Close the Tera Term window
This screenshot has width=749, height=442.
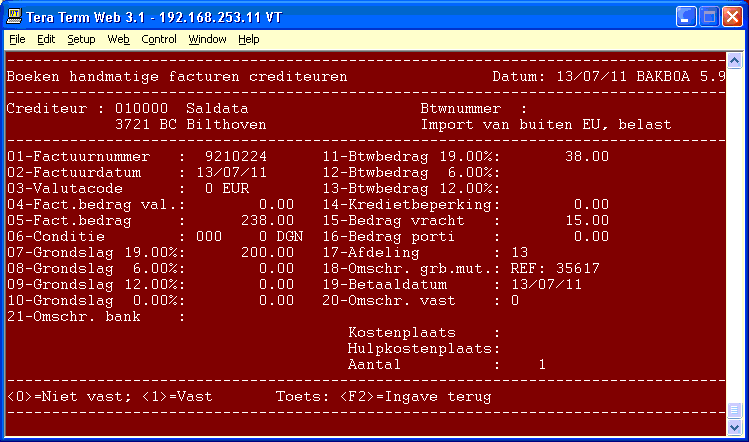tap(732, 16)
